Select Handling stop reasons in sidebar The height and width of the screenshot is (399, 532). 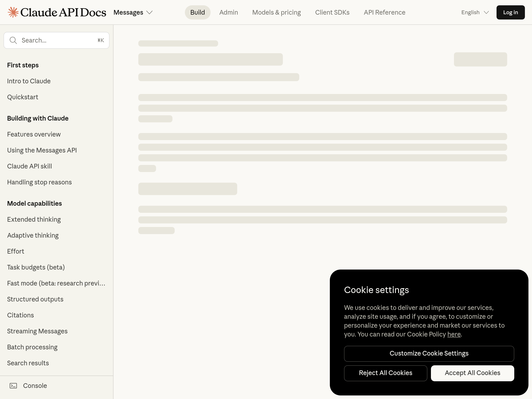39,182
